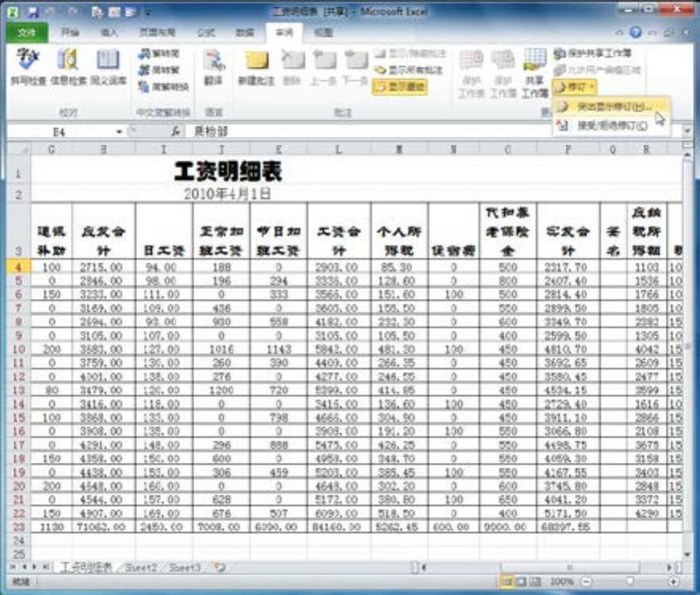Click the Select All corner button
Screen dimensions: 700x595
[19, 150]
